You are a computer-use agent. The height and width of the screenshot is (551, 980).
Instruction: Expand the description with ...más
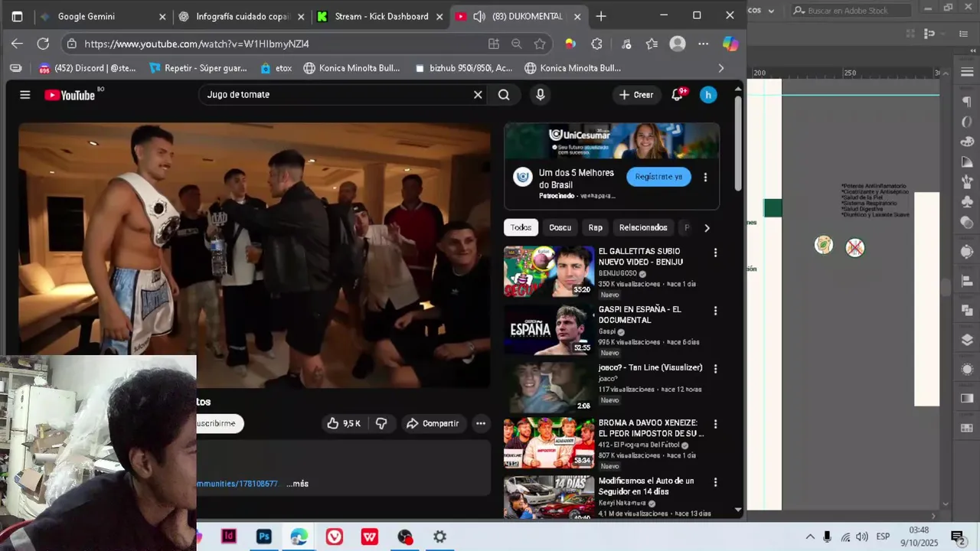pyautogui.click(x=298, y=484)
